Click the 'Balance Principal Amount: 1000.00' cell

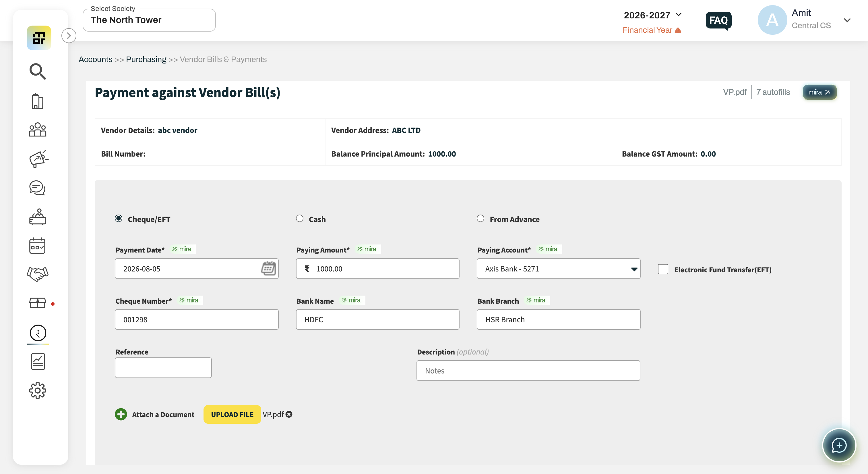pos(470,154)
